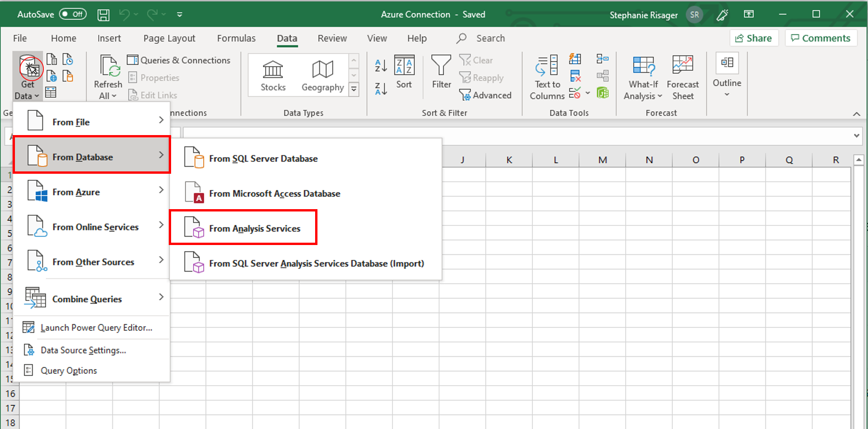Apply the Geography data type
This screenshot has width=868, height=429.
pyautogui.click(x=323, y=75)
